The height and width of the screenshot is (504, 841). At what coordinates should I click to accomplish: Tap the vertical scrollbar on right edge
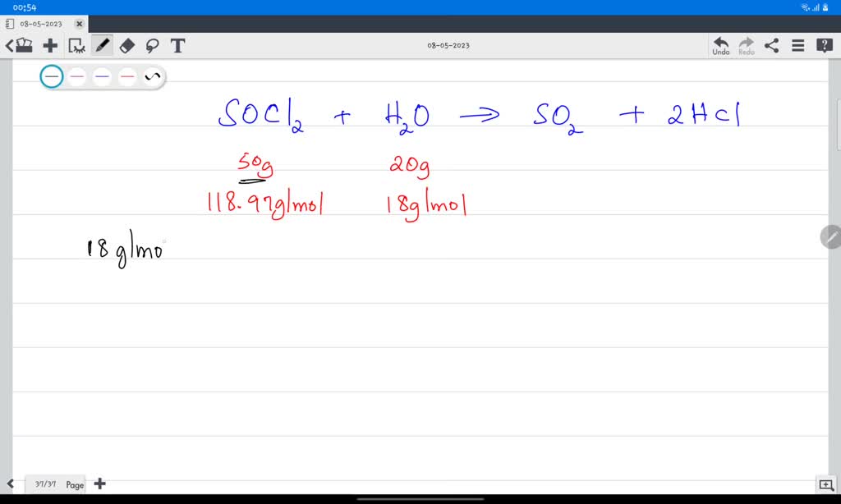pyautogui.click(x=839, y=126)
